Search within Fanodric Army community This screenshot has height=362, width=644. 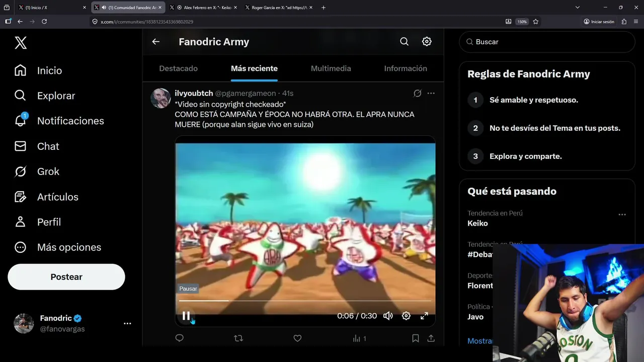tap(404, 42)
